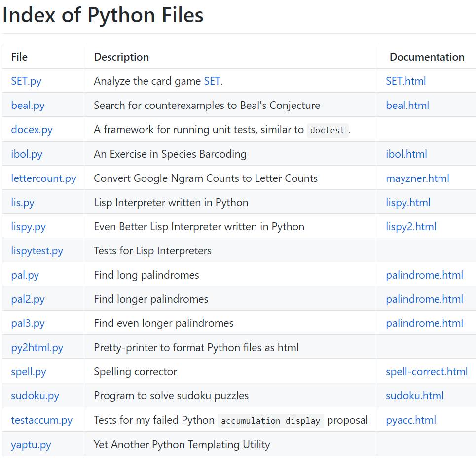
Task: Open the lispy2.html documentation page
Action: (411, 227)
